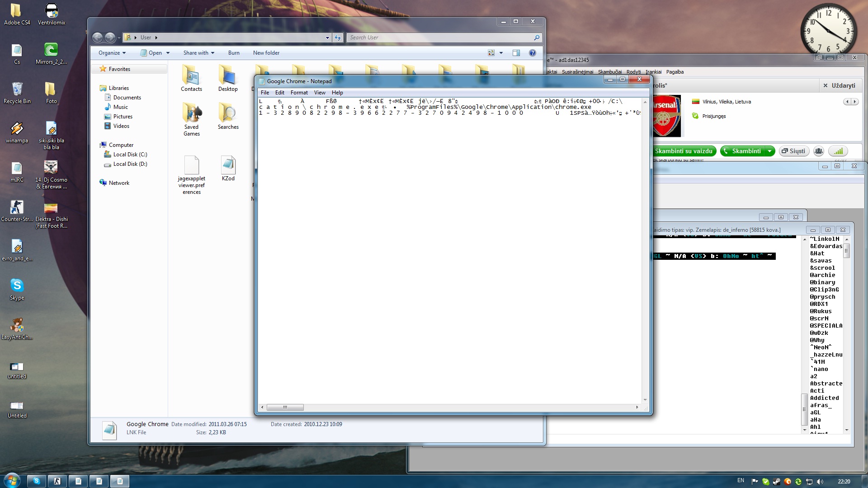868x488 pixels.
Task: Open Explorer help question mark icon
Action: pos(532,53)
